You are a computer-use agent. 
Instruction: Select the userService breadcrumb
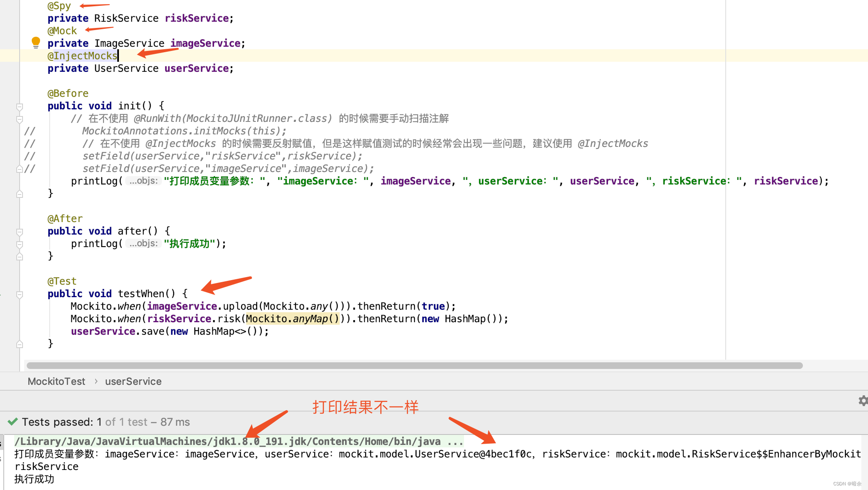(x=133, y=381)
